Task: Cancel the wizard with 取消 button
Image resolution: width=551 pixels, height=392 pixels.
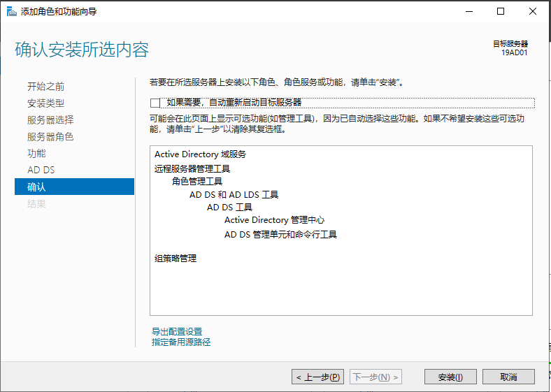Action: (x=508, y=377)
